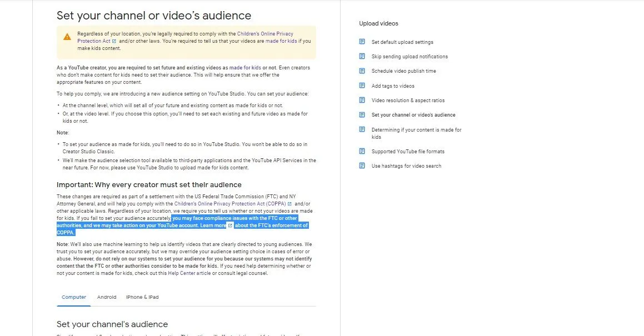
Task: Click the warning triangle icon in the yellow notice
Action: coord(67,37)
